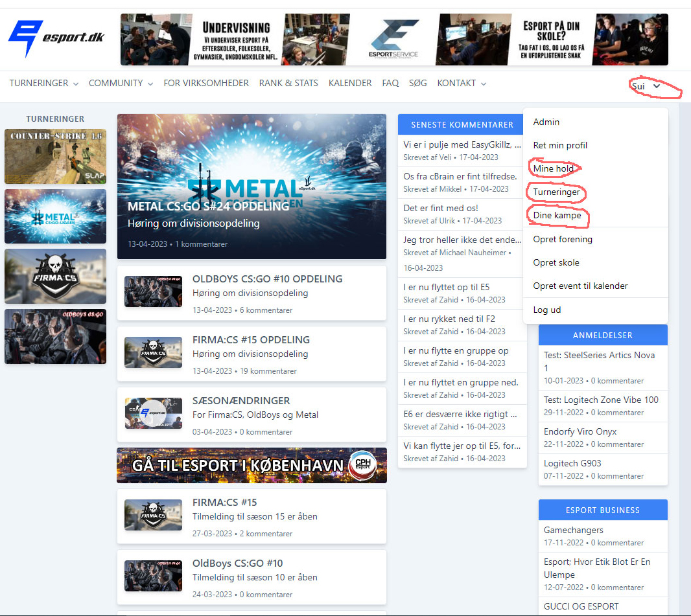Go to the Kalender page
691x616 pixels.
coord(350,84)
